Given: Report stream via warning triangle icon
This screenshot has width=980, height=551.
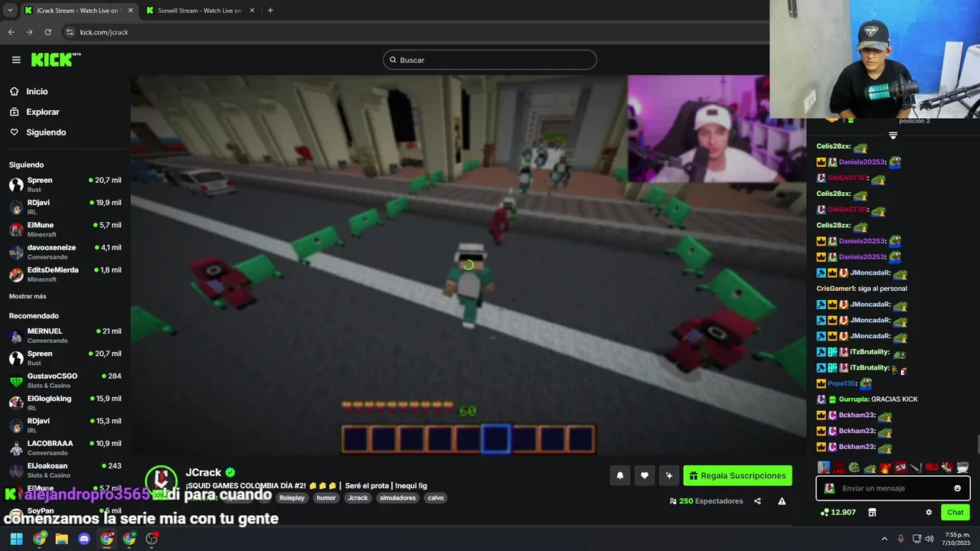Looking at the screenshot, I should pyautogui.click(x=782, y=501).
